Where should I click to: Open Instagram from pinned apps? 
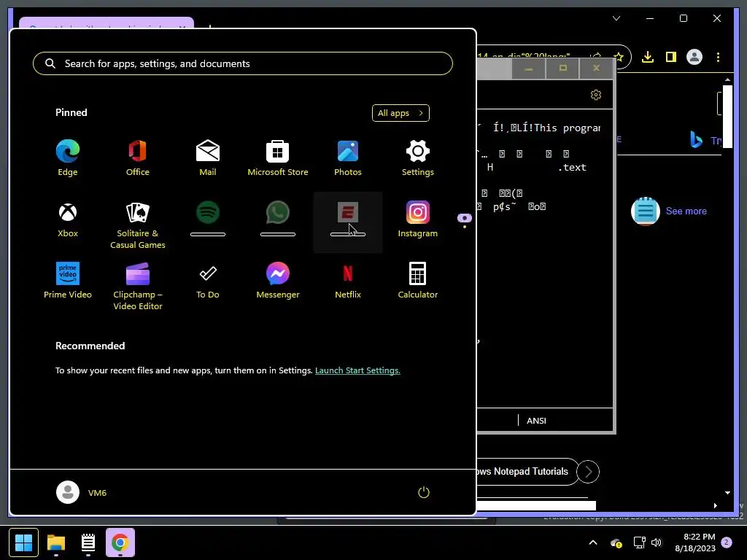pos(418,219)
